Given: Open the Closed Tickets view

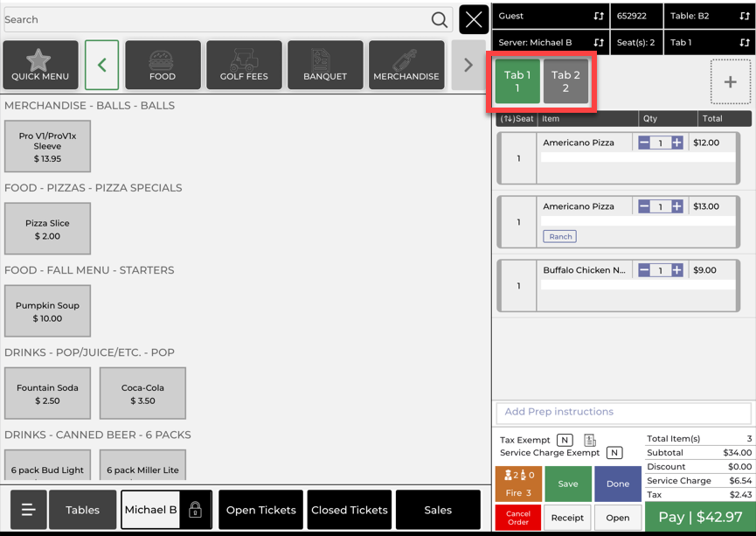Looking at the screenshot, I should point(350,510).
